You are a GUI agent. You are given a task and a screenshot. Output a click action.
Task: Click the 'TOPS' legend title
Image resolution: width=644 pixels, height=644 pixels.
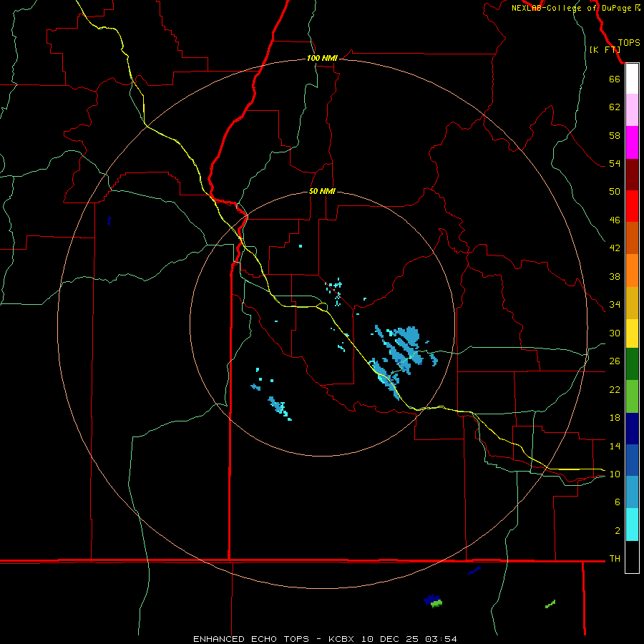coord(629,42)
